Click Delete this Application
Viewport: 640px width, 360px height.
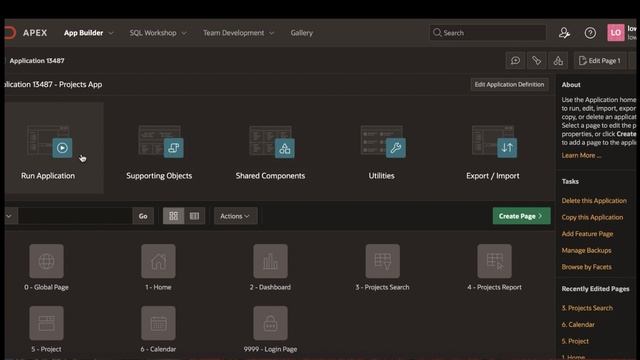pyautogui.click(x=594, y=200)
